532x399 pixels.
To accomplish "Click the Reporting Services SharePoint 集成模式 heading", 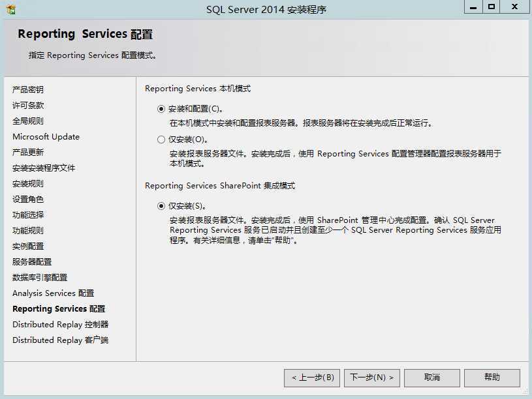I will click(220, 186).
